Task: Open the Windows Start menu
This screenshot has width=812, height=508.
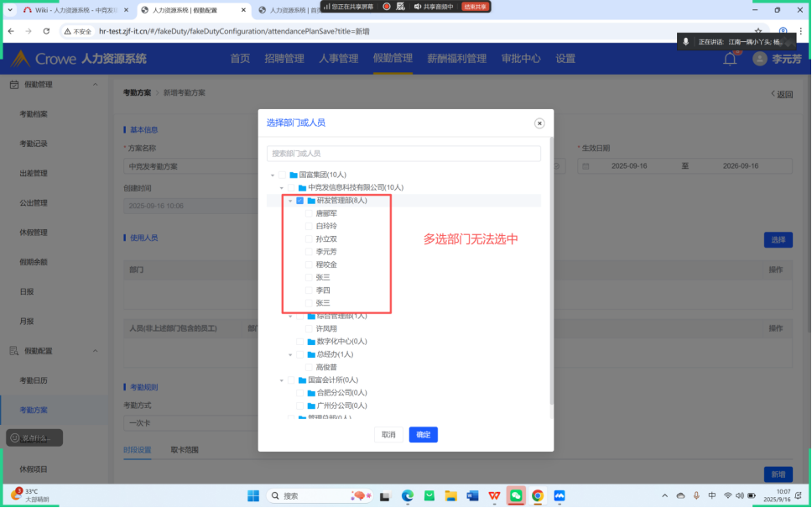Action: point(253,496)
